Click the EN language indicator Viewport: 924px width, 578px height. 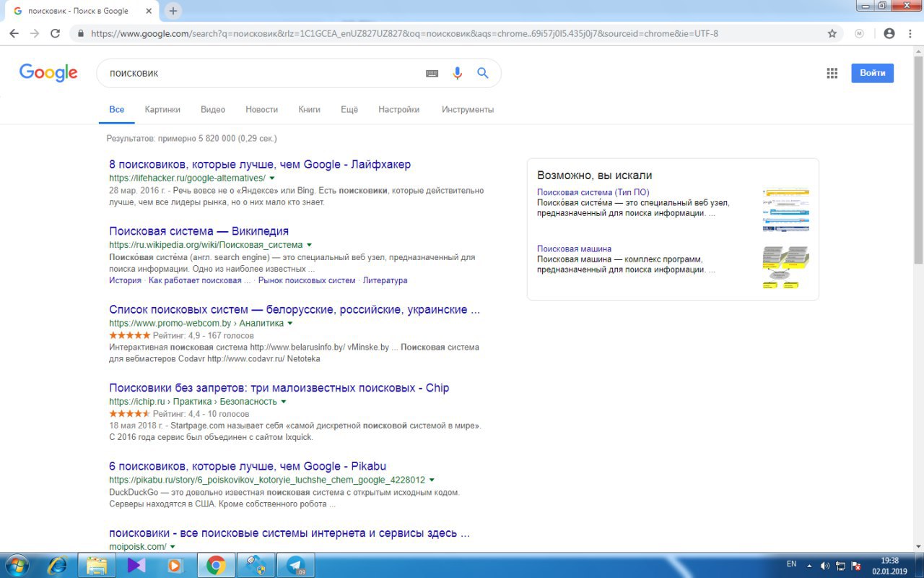coord(791,564)
